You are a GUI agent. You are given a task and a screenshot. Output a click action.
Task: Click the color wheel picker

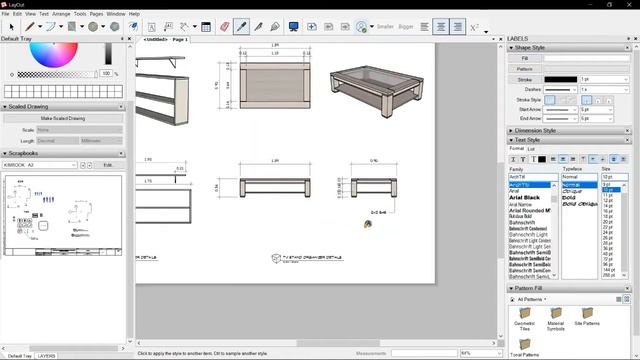(53, 54)
